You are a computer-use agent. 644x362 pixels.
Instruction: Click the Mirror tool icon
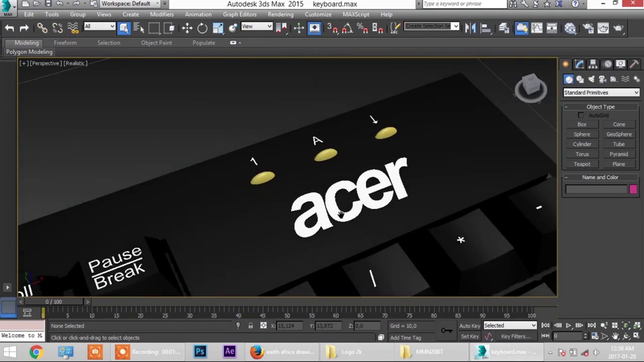(470, 28)
